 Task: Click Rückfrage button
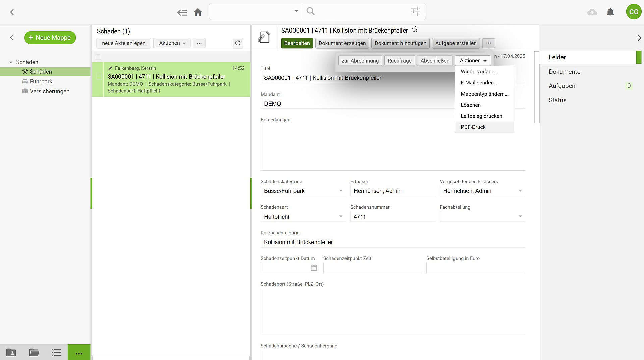(399, 61)
